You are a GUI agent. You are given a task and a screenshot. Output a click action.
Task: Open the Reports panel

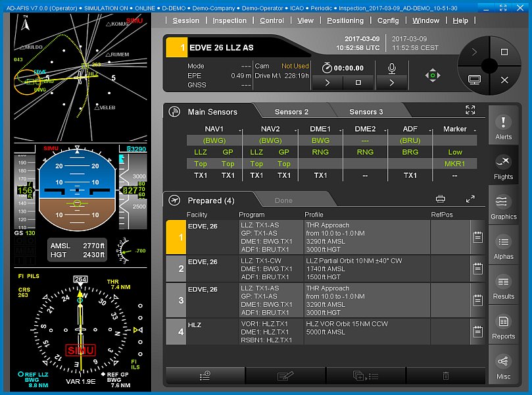pyautogui.click(x=503, y=325)
